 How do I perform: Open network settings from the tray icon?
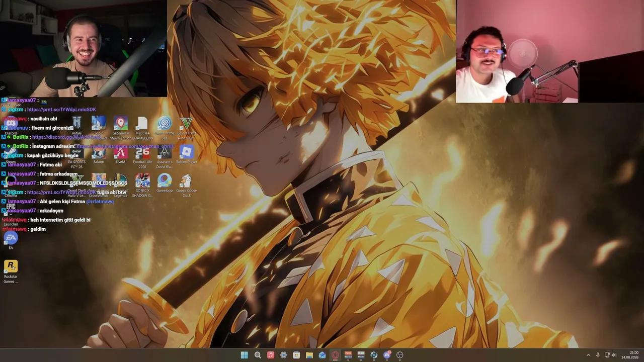pos(607,355)
